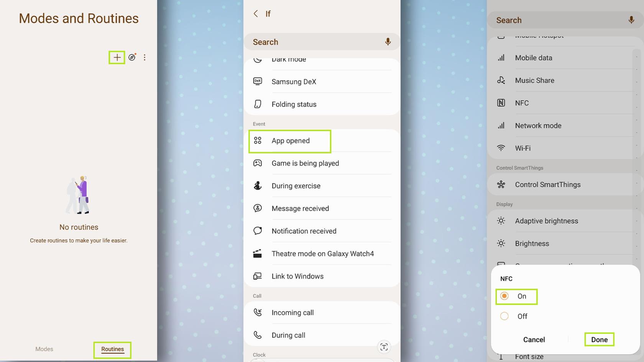This screenshot has height=362, width=644.
Task: Select the Mobile data signal icon
Action: [501, 58]
